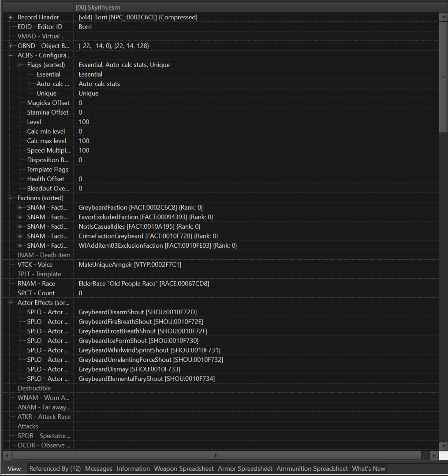The width and height of the screenshot is (448, 476).
Task: Select the Health Offset row
Action: [220, 179]
